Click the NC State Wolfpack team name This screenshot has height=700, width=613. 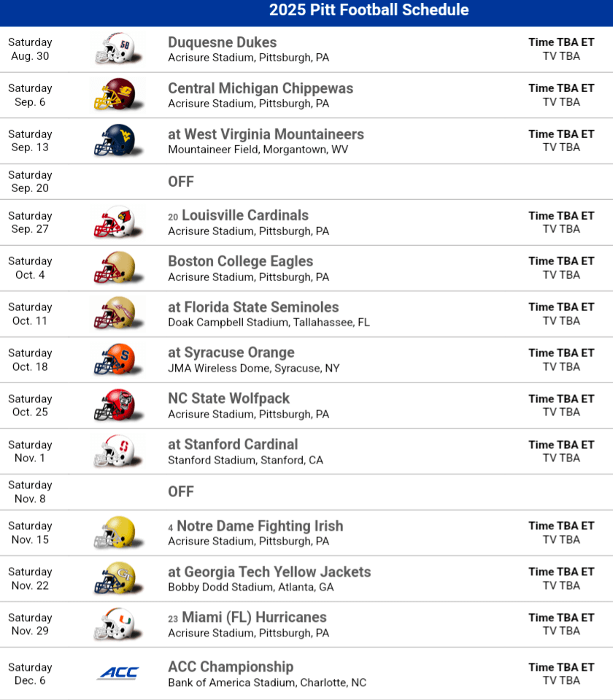228,399
